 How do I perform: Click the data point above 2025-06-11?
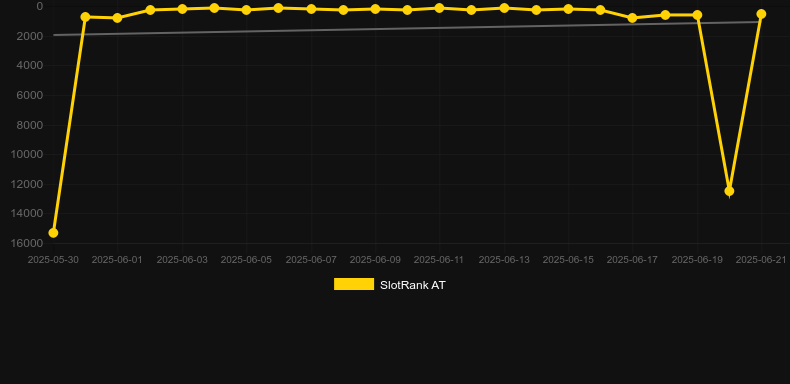439,8
